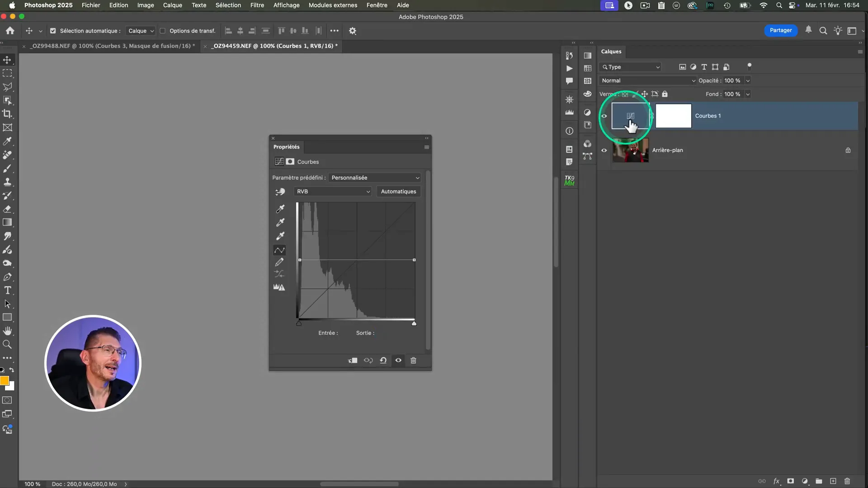Toggle view previous state in Propriétés
This screenshot has height=488, width=868.
pyautogui.click(x=368, y=360)
